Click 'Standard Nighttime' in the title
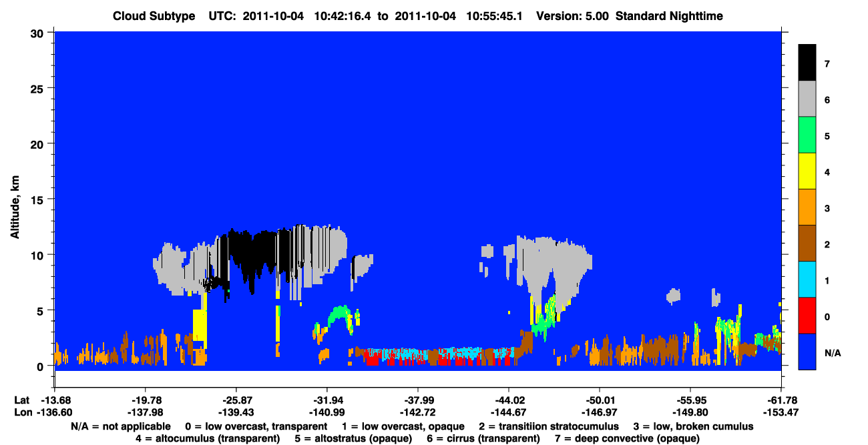Screen dimensions: 868x445 pos(669,15)
